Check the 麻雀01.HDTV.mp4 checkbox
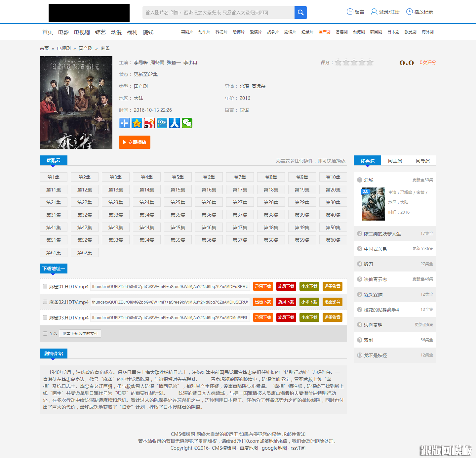 pos(45,286)
